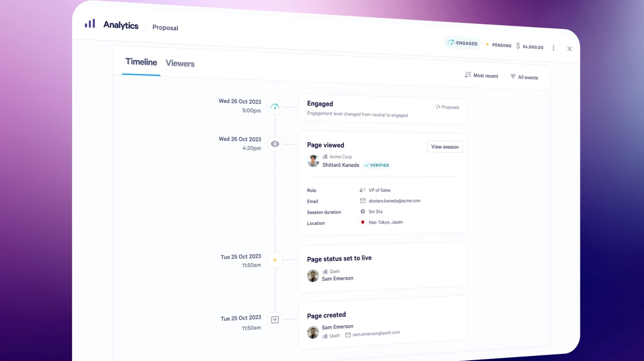
Task: Switch to the Viewers tab
Action: (180, 63)
